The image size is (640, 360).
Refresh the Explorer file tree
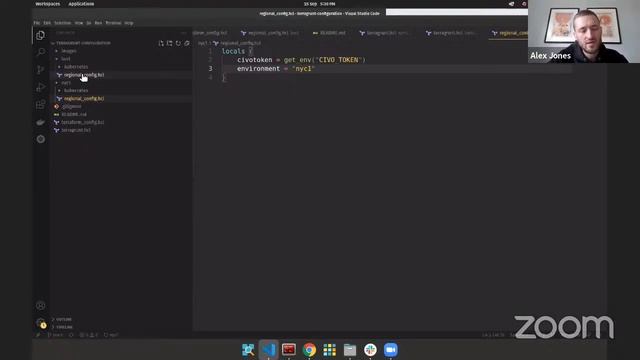(178, 43)
